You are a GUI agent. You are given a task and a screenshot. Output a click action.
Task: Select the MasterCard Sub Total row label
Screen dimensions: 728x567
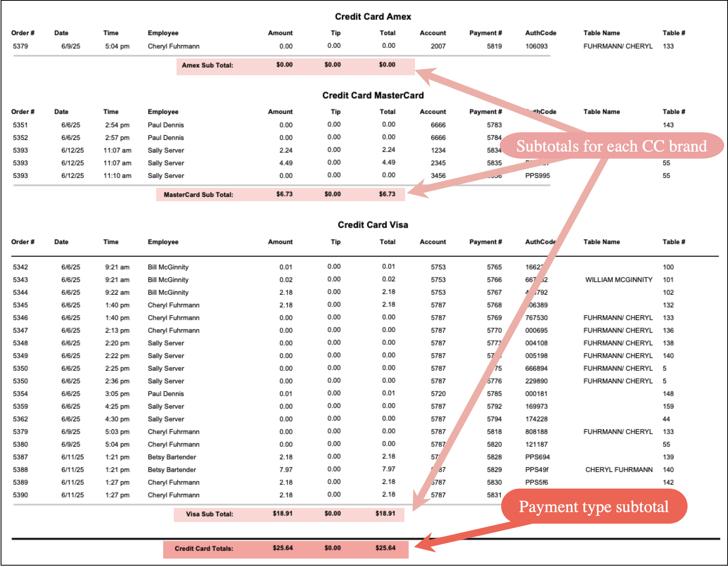(198, 195)
